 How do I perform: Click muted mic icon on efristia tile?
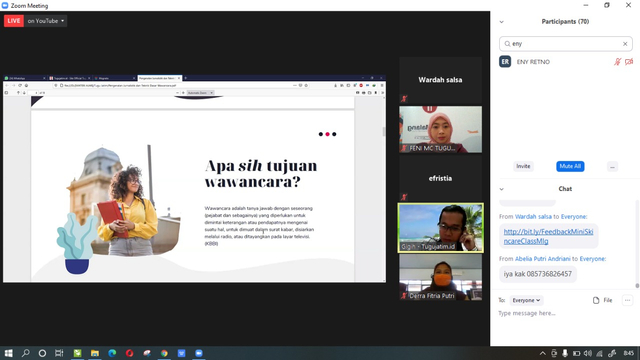pos(404,197)
